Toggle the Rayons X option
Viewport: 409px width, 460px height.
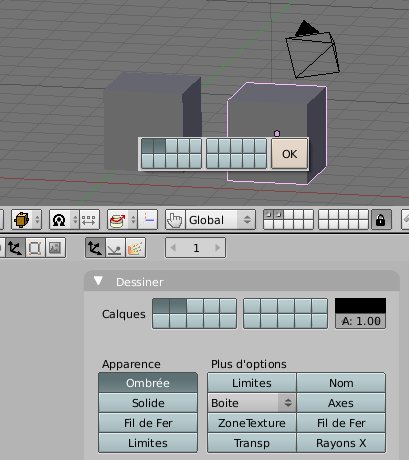pyautogui.click(x=341, y=443)
